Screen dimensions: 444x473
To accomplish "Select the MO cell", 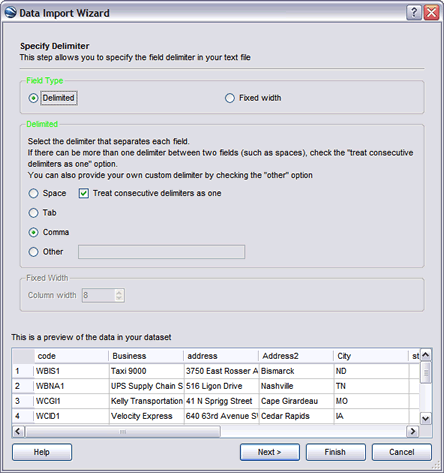I will [x=371, y=401].
